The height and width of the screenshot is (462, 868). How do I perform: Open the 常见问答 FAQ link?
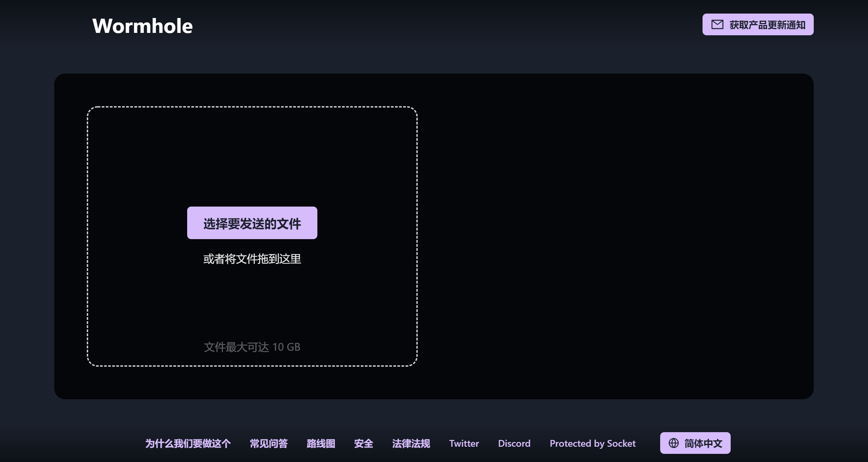click(269, 443)
